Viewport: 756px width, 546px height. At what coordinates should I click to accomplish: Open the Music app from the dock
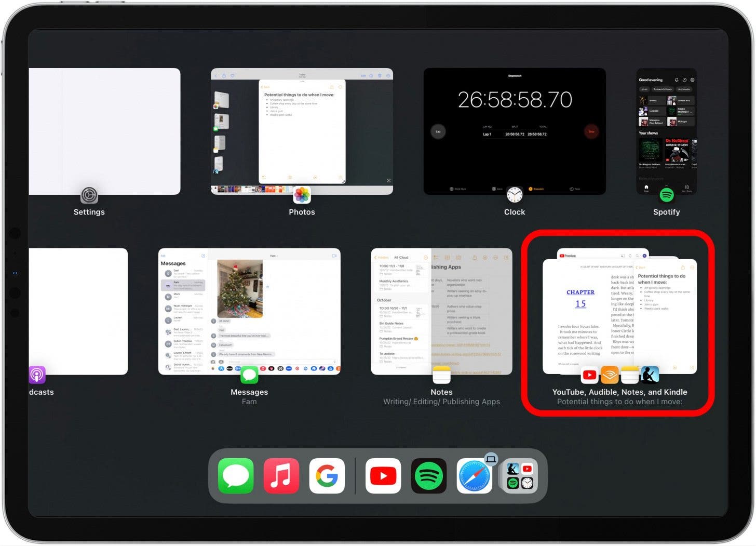(281, 475)
